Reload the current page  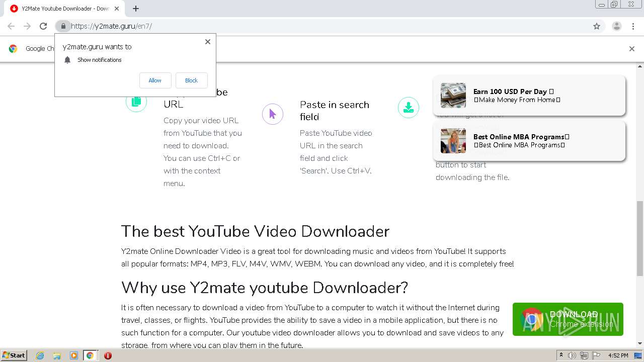pos(43,26)
